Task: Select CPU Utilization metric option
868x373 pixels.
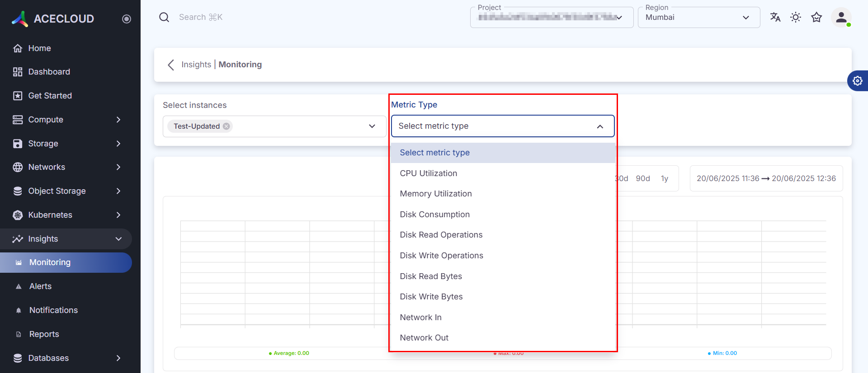Action: (x=428, y=173)
